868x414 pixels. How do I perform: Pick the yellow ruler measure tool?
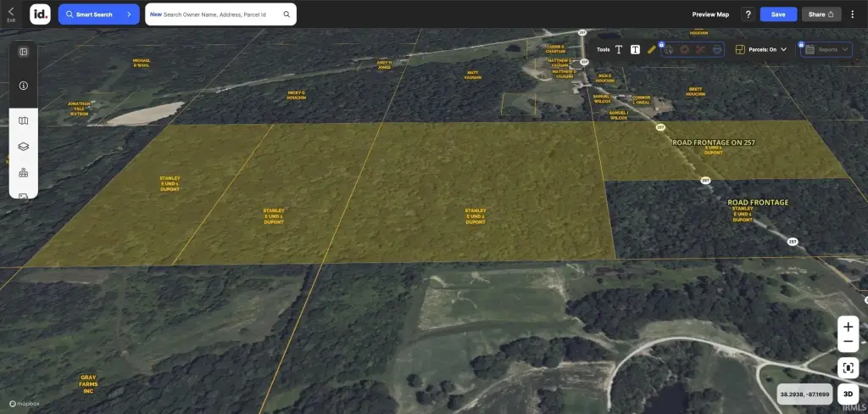coord(651,50)
